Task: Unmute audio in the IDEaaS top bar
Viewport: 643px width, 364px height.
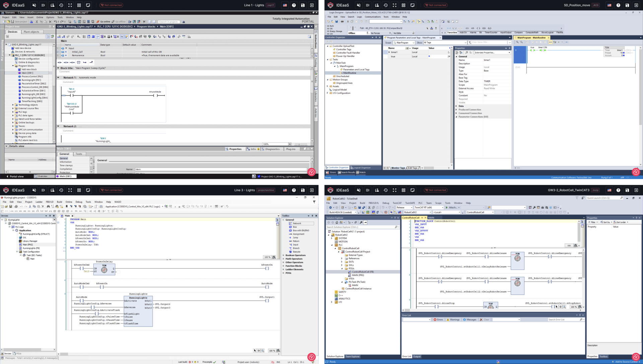Action: point(34,5)
